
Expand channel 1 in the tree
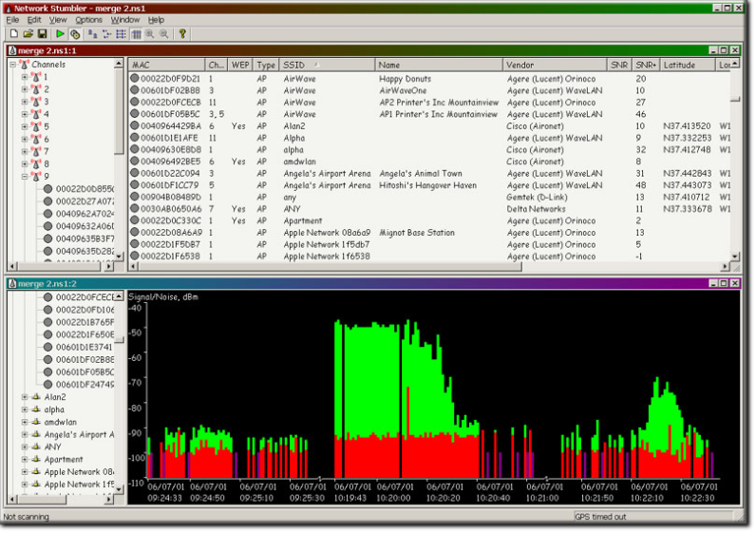25,77
